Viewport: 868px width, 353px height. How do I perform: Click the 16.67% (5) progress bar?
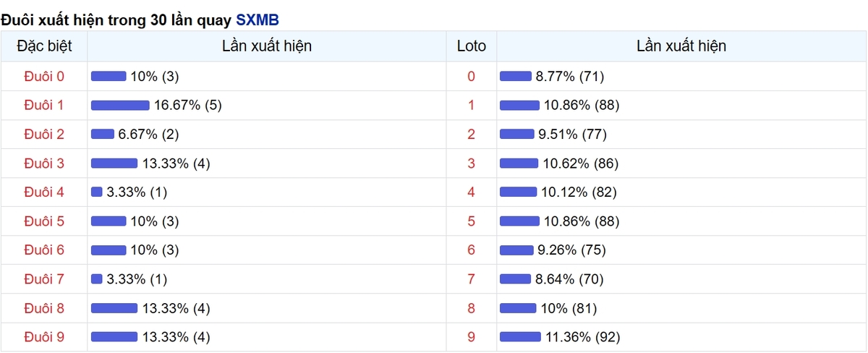pos(120,105)
